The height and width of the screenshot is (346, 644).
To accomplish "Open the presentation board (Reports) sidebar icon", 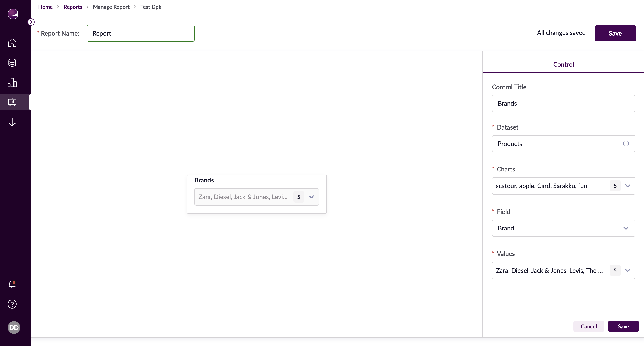I will point(12,102).
